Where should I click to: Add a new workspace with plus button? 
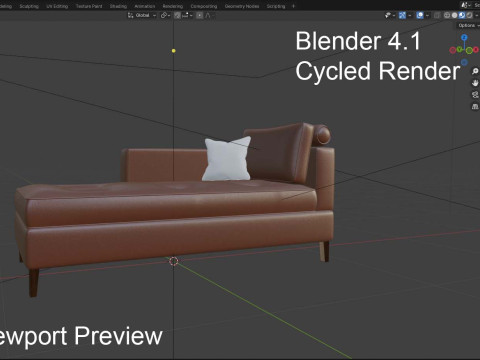coord(293,6)
